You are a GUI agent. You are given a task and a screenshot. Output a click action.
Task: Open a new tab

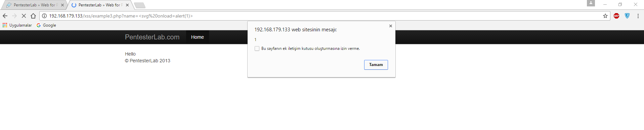pos(139,5)
